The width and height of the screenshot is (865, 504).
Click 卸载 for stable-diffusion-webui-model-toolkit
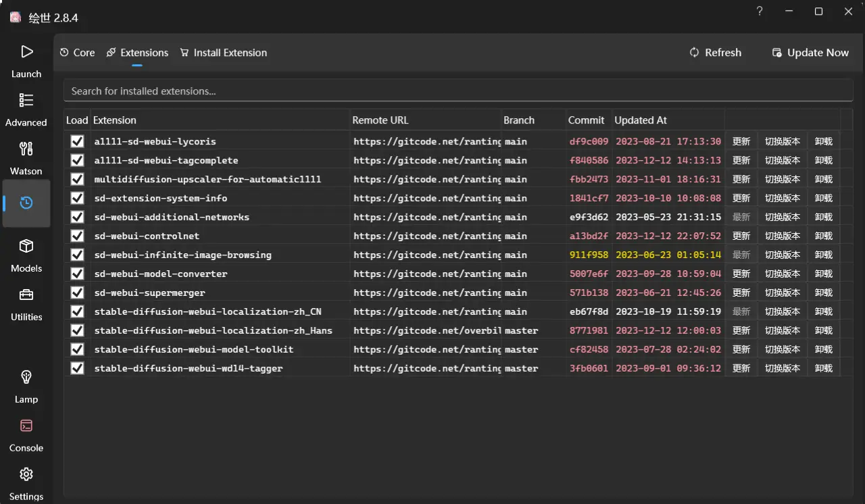[x=824, y=349]
